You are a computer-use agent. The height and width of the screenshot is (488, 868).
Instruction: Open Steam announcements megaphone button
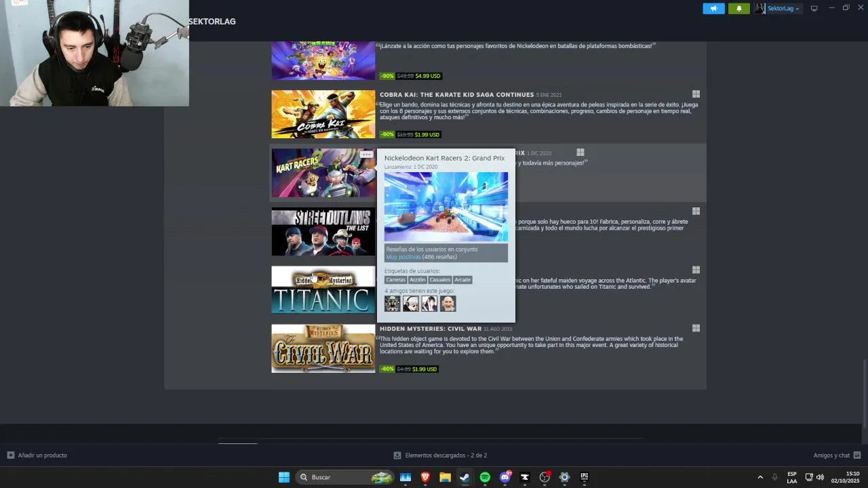[713, 8]
